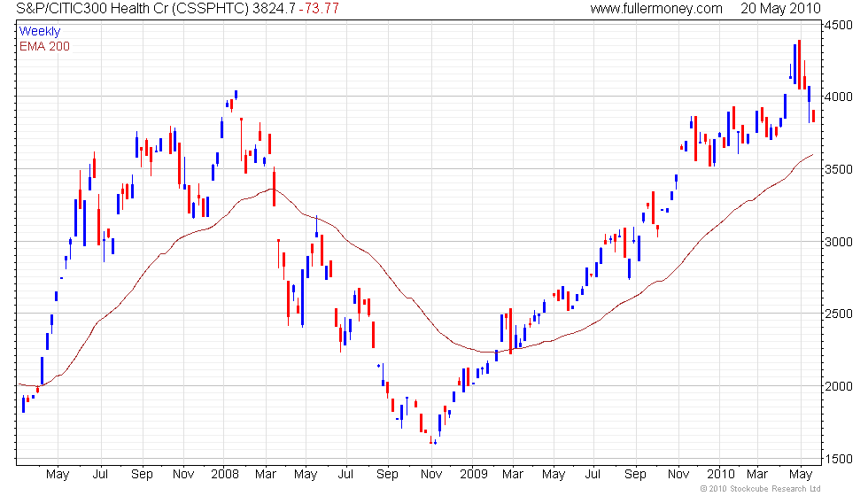Viewport: 868px width, 496px height.
Task: Click the date '20 May 2010'
Action: click(x=780, y=8)
